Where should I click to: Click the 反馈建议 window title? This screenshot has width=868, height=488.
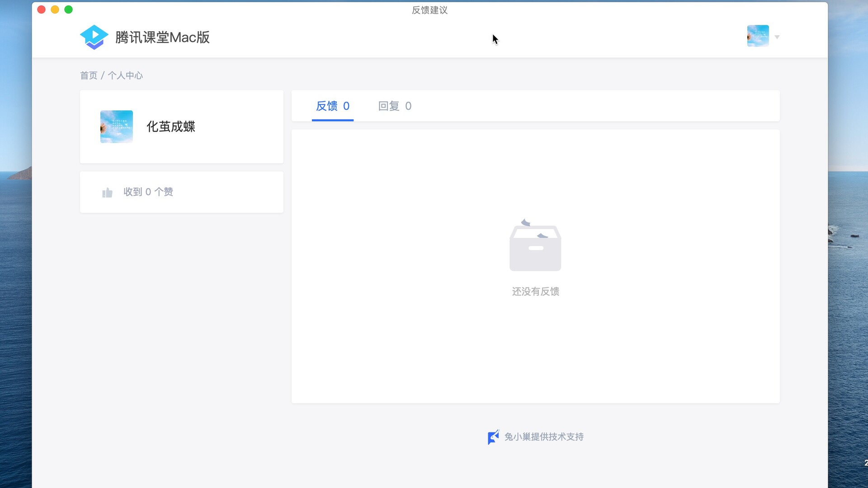click(x=429, y=10)
